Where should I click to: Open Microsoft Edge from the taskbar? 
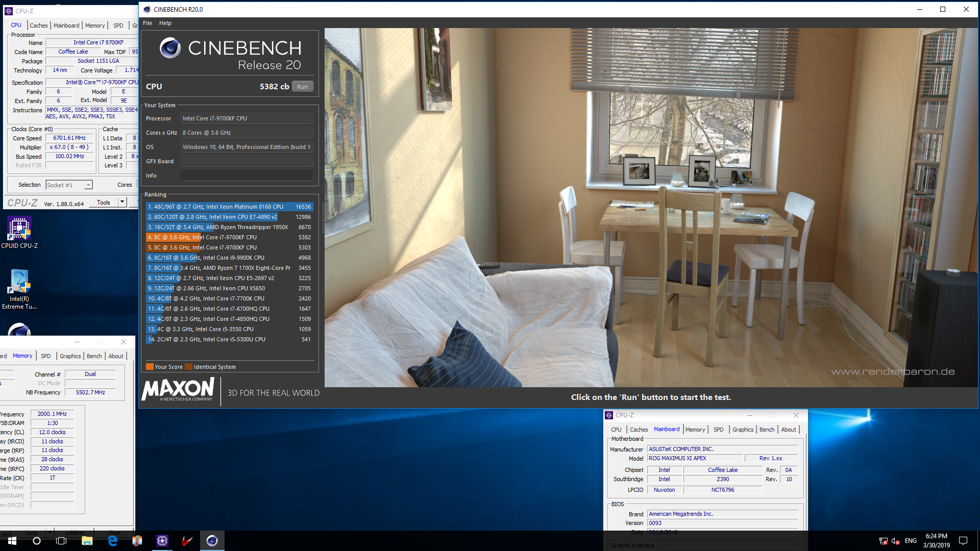pyautogui.click(x=112, y=541)
